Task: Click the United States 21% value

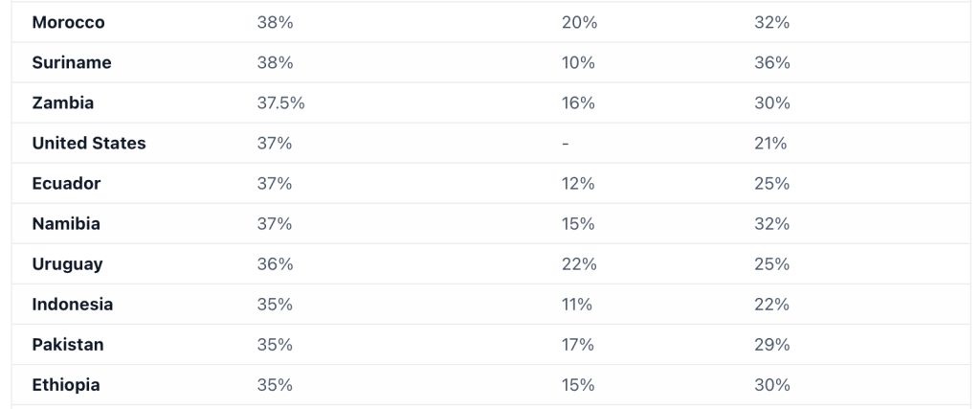Action: tap(770, 143)
